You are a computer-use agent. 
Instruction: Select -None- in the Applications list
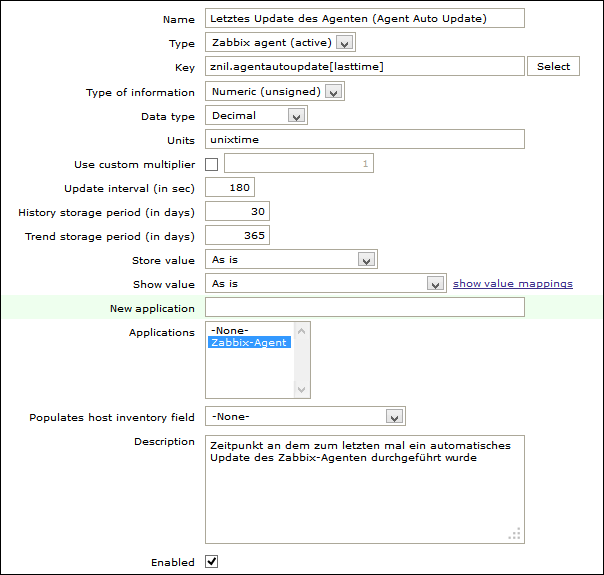pyautogui.click(x=231, y=330)
